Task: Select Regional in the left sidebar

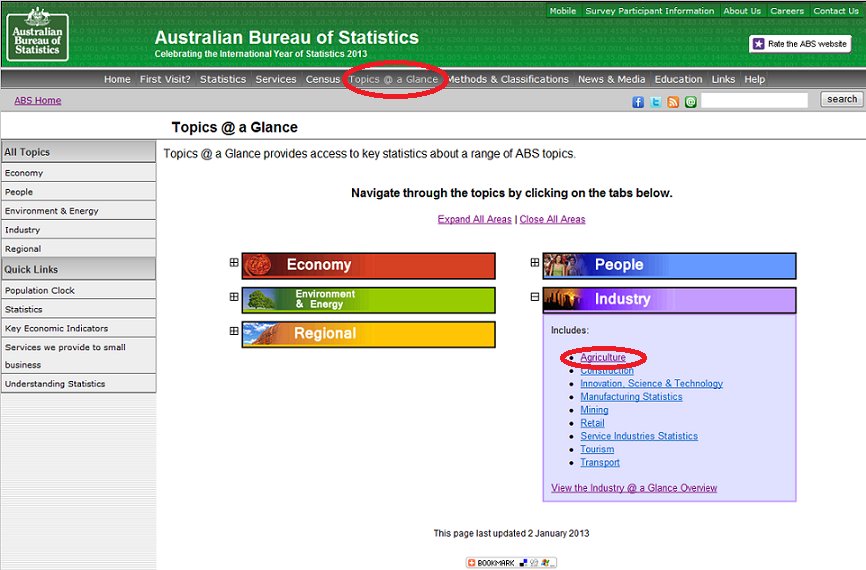Action: (78, 249)
